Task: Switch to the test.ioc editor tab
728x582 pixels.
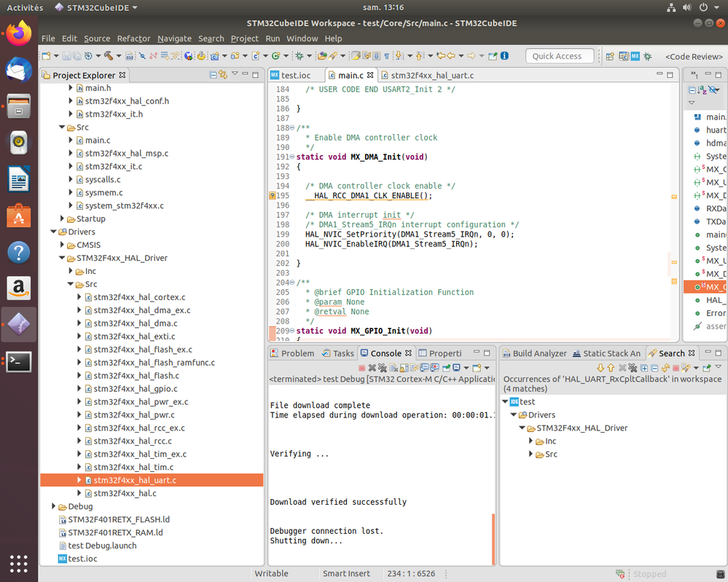Action: click(x=295, y=75)
